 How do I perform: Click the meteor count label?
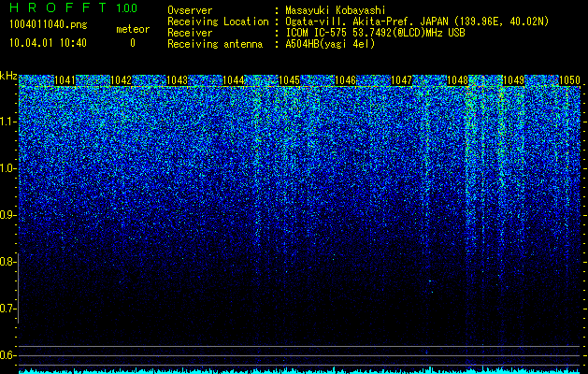[x=133, y=29]
